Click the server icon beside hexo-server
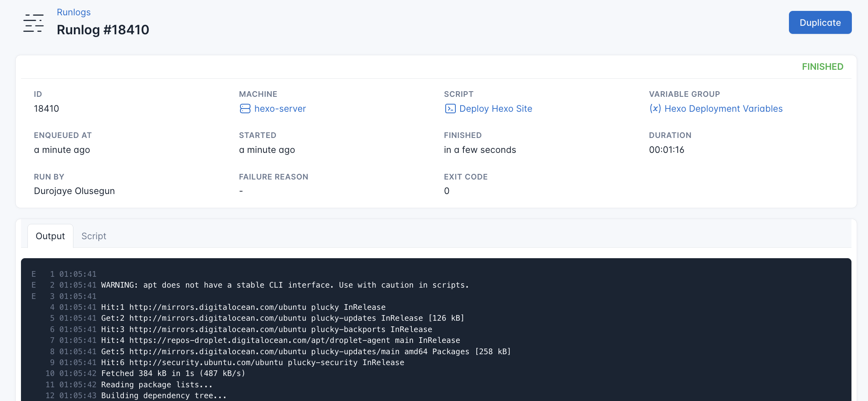The height and width of the screenshot is (401, 868). [246, 109]
